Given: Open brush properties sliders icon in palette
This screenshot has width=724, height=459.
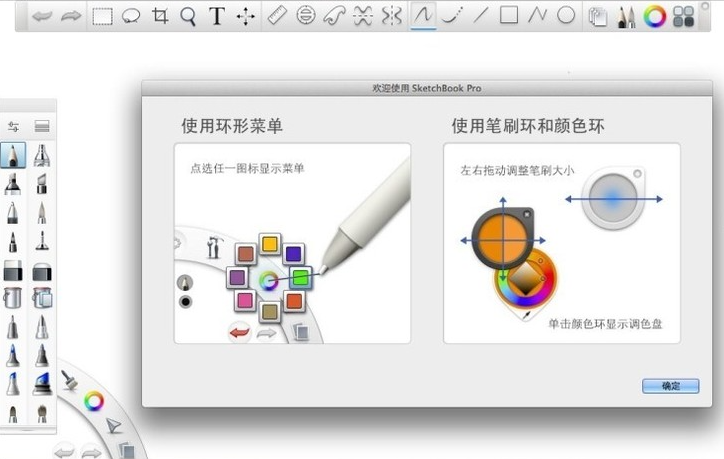Looking at the screenshot, I should [x=13, y=126].
